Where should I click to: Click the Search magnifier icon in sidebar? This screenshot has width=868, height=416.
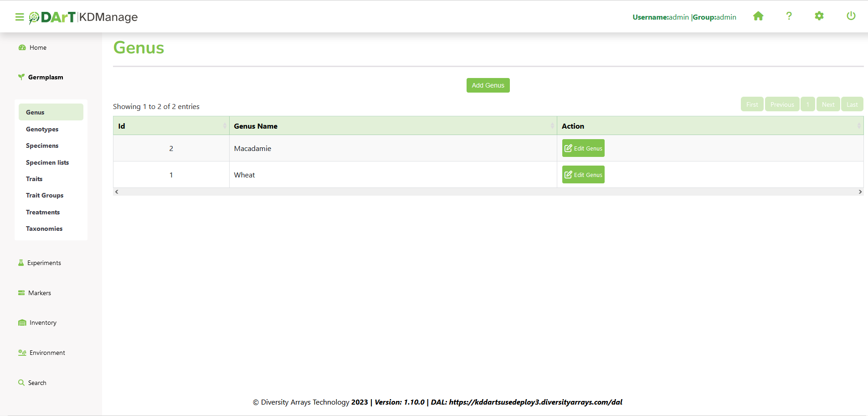[21, 383]
